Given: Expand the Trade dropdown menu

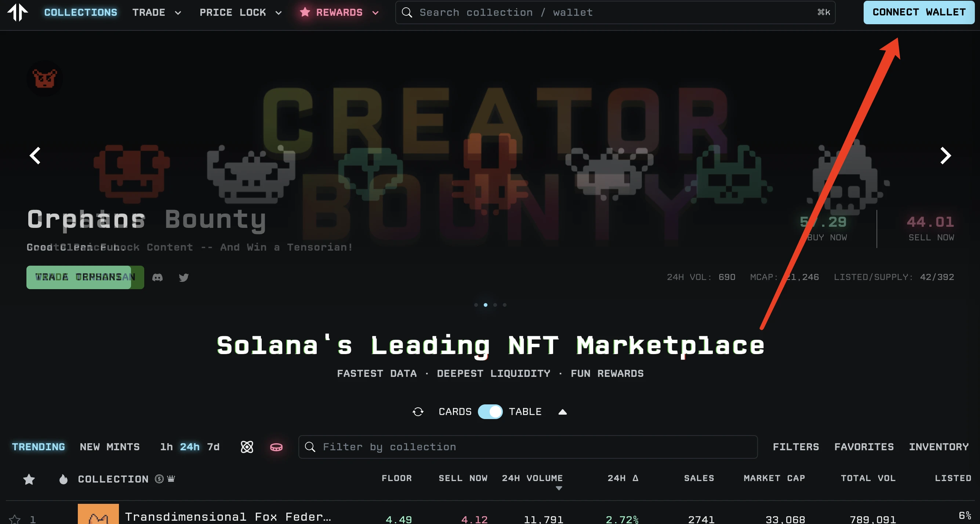Looking at the screenshot, I should click(x=156, y=12).
